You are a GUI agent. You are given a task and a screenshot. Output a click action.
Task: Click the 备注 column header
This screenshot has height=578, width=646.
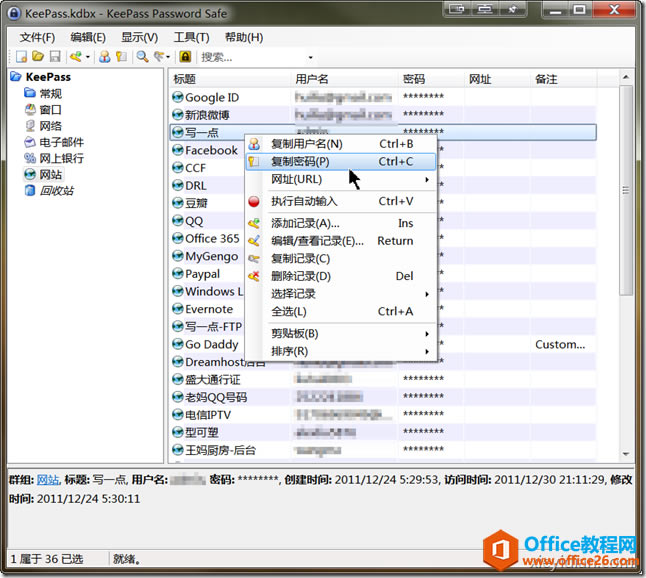click(564, 79)
